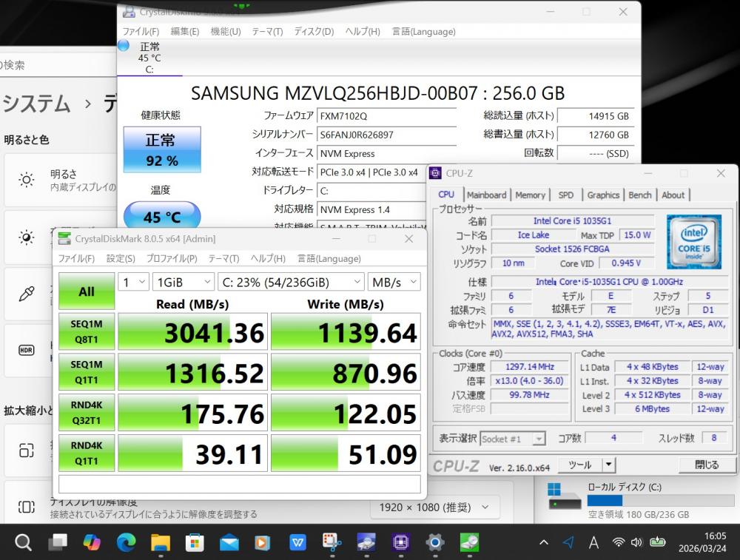Viewport: 740px width, 560px height.
Task: Switch to Settings via the taskbar gear icon
Action: coord(434,542)
